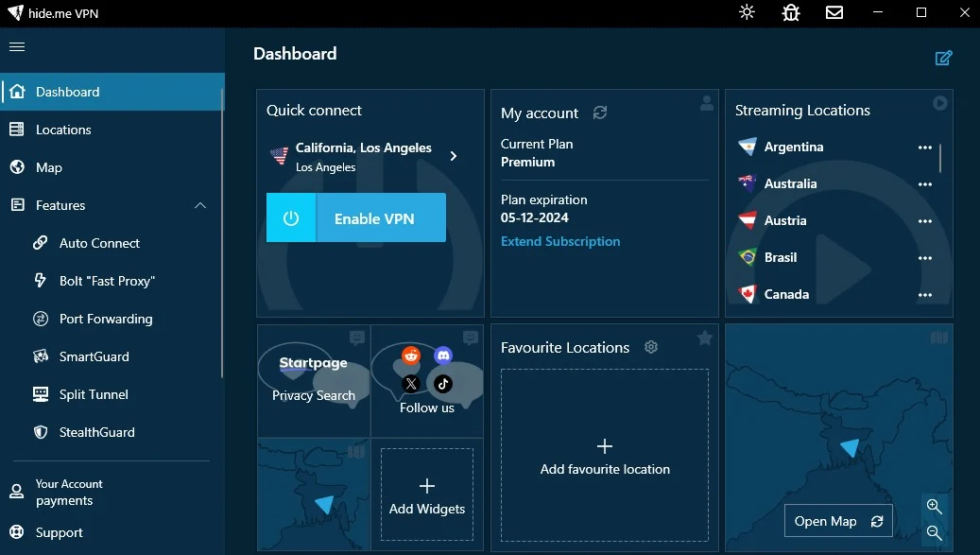The height and width of the screenshot is (555, 980).
Task: Select Austria streaming location
Action: tap(785, 220)
